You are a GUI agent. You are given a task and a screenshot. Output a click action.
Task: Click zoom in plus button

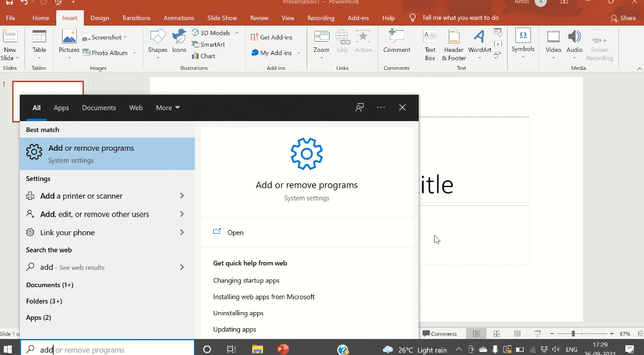tap(611, 334)
